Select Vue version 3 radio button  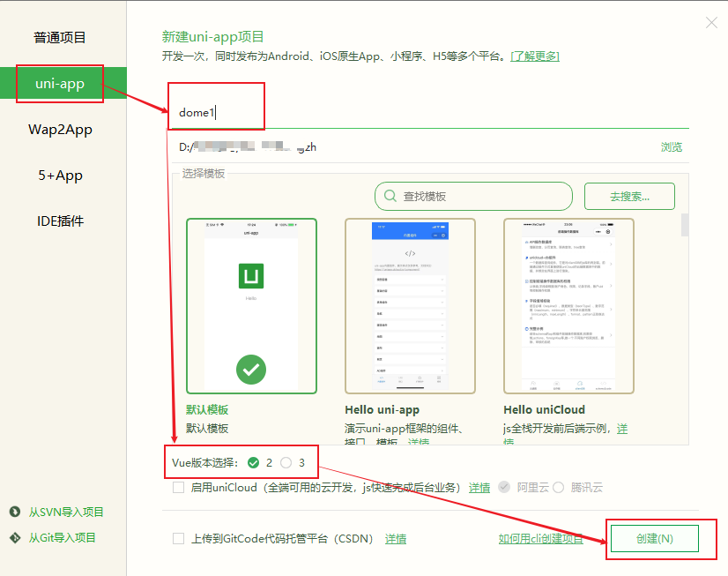click(x=286, y=463)
